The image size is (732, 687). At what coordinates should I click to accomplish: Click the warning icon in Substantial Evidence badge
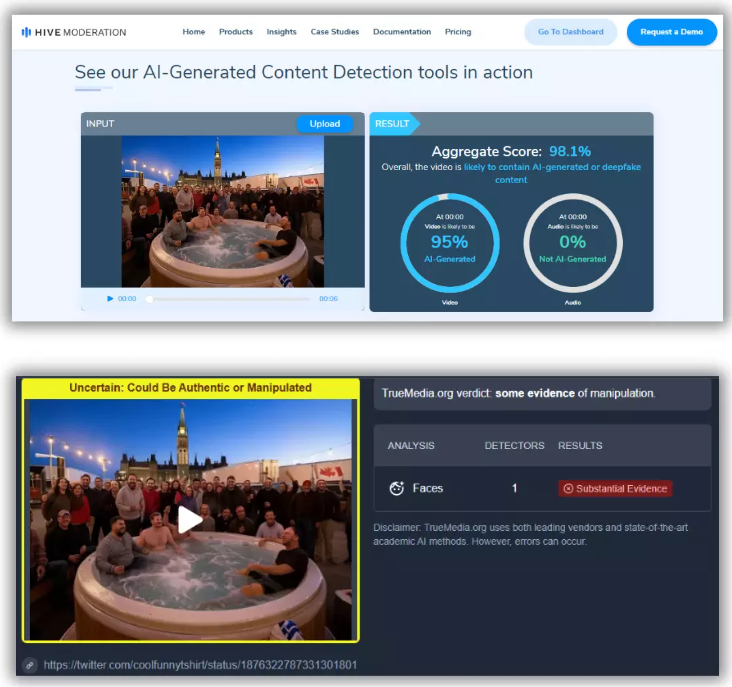pos(568,489)
